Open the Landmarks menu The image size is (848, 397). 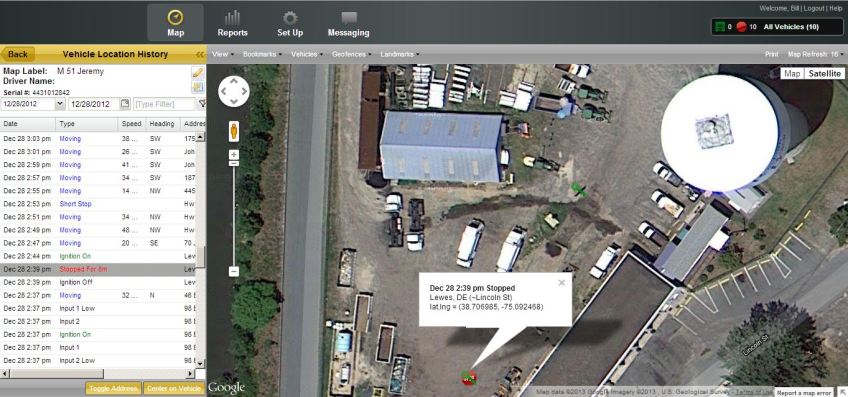(x=400, y=54)
